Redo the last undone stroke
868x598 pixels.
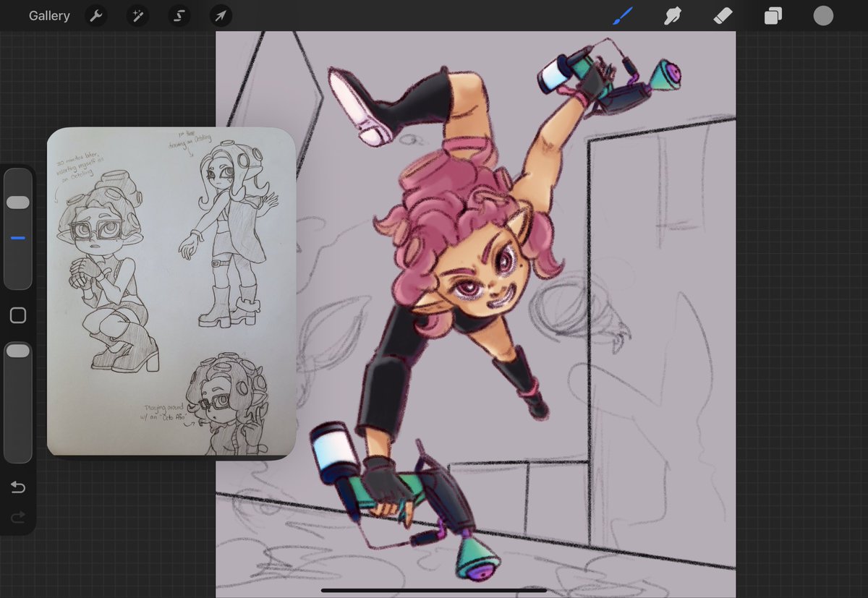tap(18, 516)
